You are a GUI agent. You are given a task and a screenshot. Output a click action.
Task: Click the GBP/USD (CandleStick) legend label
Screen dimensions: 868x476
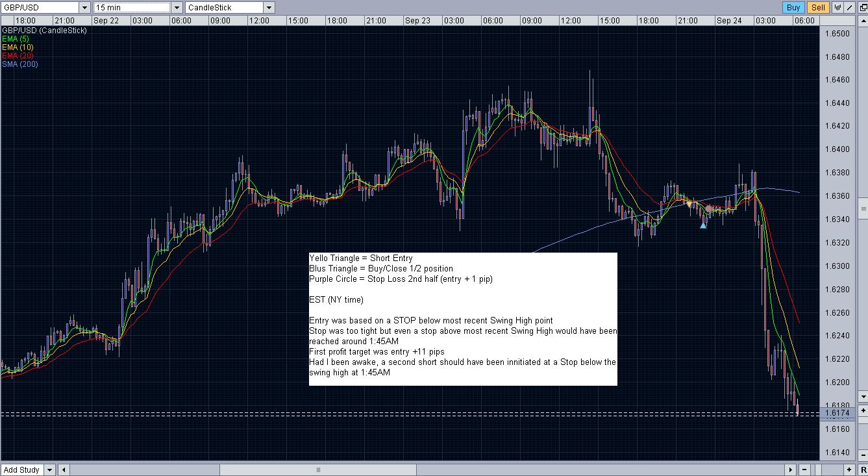[x=45, y=31]
